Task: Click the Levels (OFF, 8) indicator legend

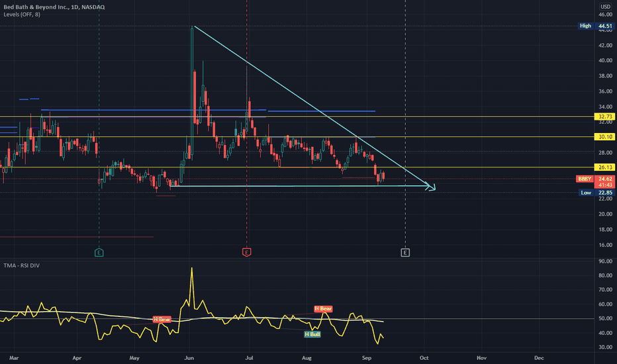Action: 22,15
